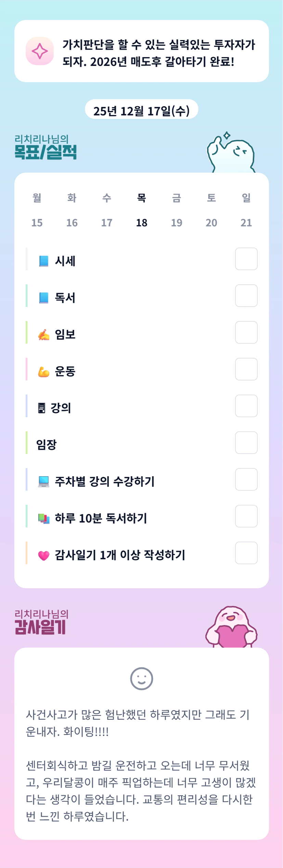Click the stacked books icon beside 하루 10분 독서하기
The width and height of the screenshot is (283, 868).
coord(43,518)
